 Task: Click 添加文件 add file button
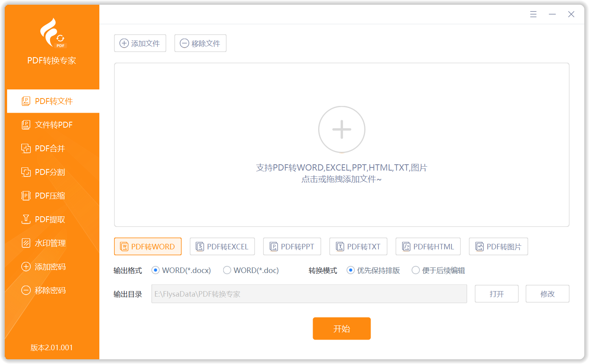(x=140, y=43)
